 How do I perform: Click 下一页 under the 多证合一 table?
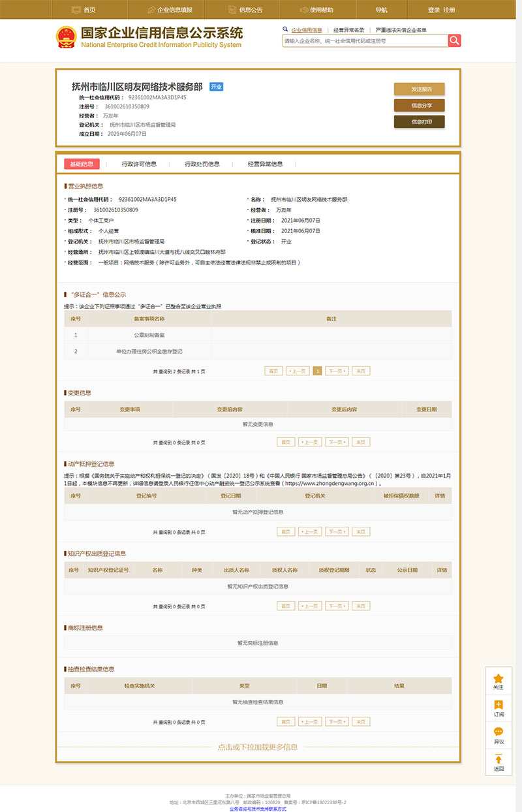coord(337,371)
